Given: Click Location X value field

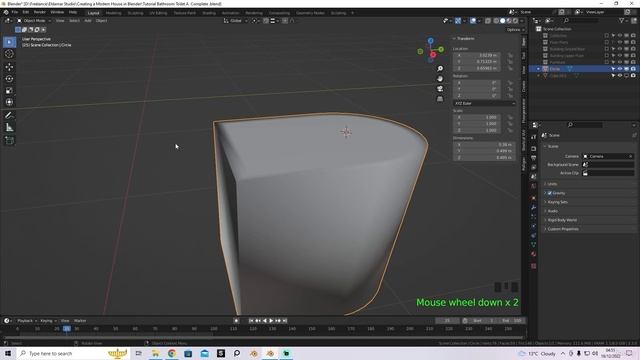Looking at the screenshot, I should [x=477, y=55].
